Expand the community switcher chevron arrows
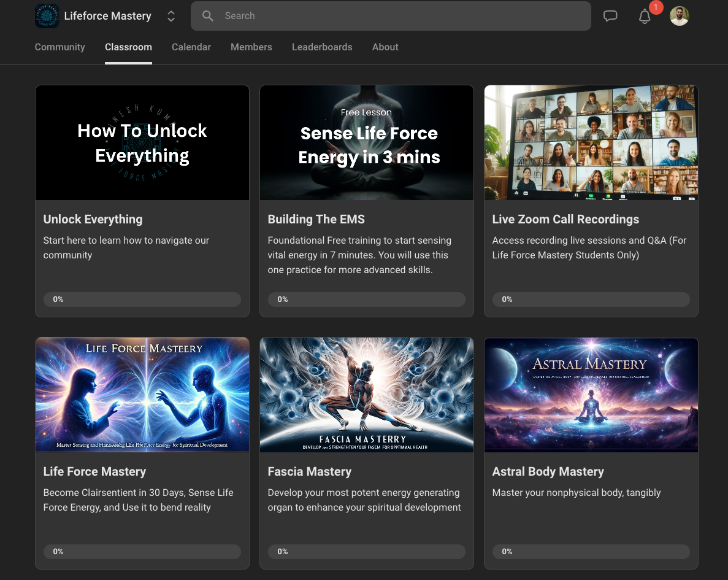Image resolution: width=728 pixels, height=580 pixels. [x=171, y=17]
